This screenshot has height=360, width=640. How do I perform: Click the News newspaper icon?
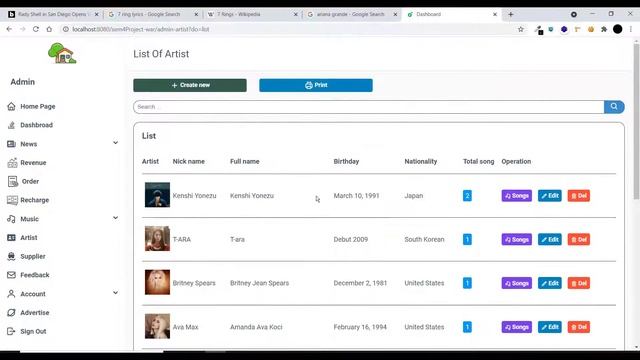point(11,144)
